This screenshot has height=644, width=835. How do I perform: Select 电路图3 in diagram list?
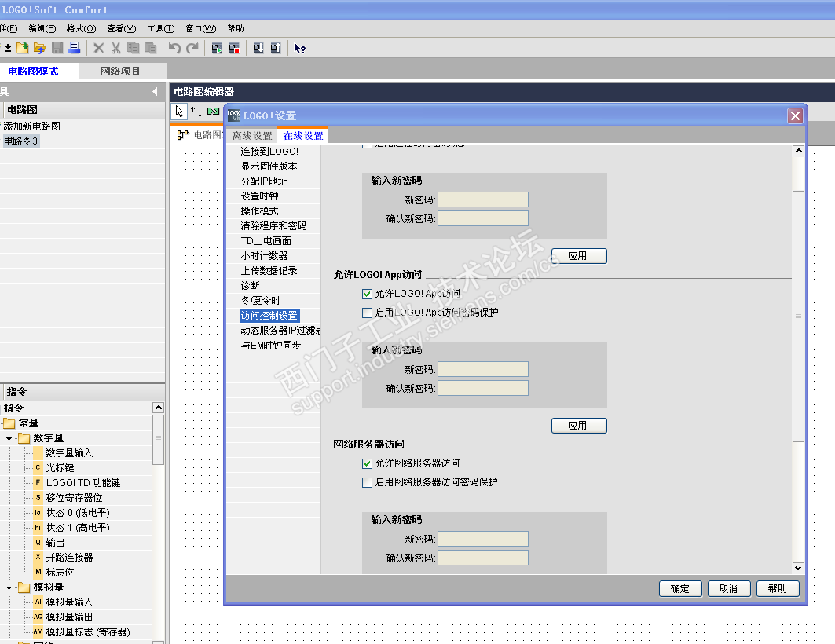coord(20,141)
